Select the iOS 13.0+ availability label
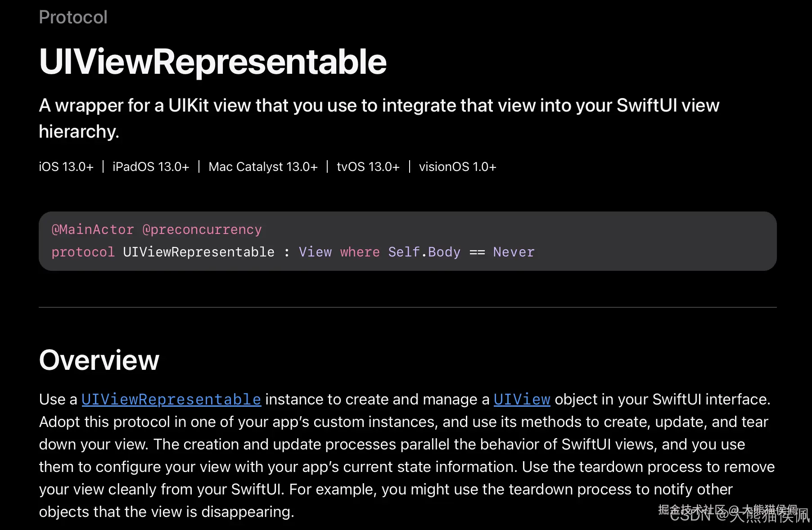The height and width of the screenshot is (530, 812). click(x=66, y=167)
